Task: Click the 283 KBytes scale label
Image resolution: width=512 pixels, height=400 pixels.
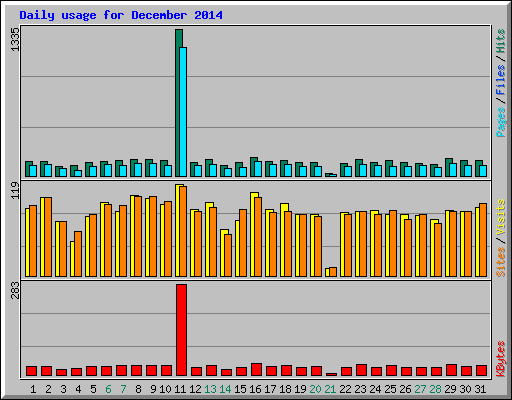Action: click(x=15, y=290)
